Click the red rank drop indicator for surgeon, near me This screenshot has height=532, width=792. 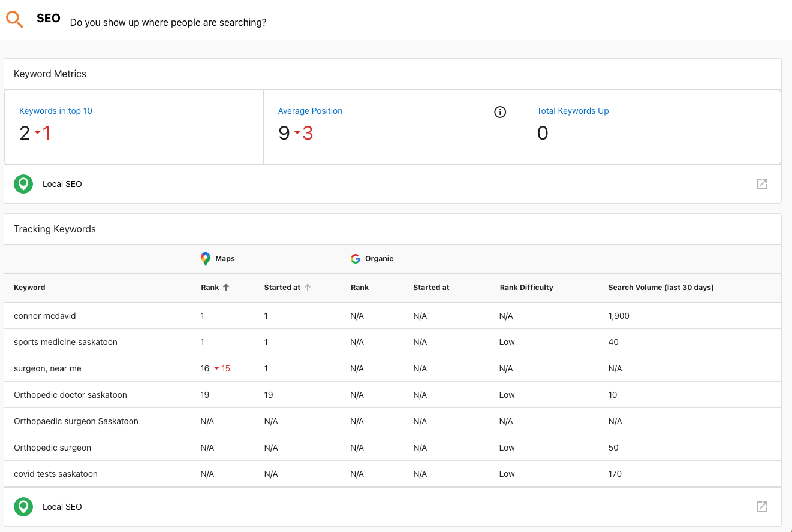[x=222, y=368]
